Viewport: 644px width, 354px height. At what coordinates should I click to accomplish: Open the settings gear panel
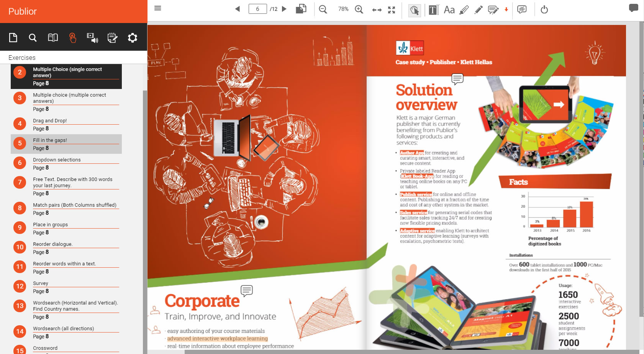coord(132,38)
